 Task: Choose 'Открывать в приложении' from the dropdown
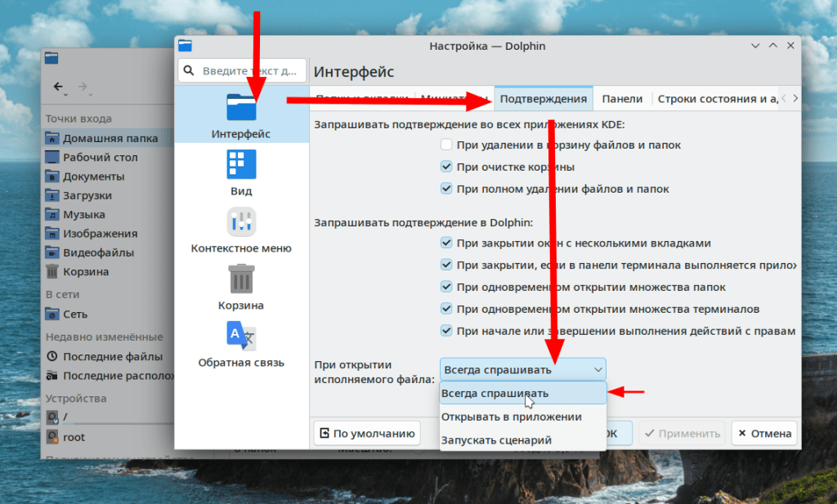tap(512, 417)
